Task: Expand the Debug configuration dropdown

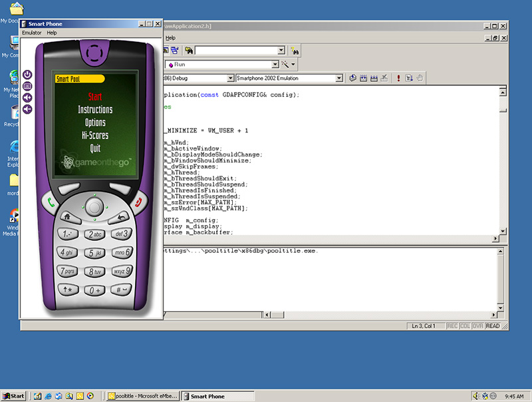Action: [x=230, y=79]
